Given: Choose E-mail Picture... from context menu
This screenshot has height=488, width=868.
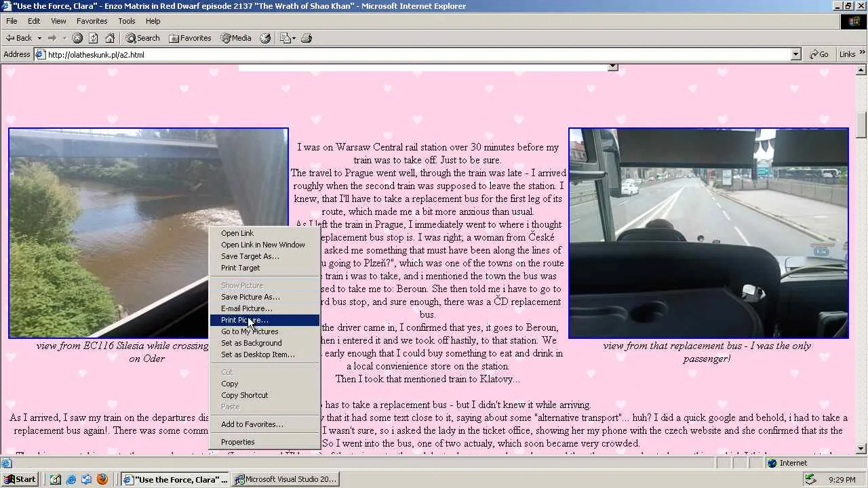Looking at the screenshot, I should [x=264, y=308].
